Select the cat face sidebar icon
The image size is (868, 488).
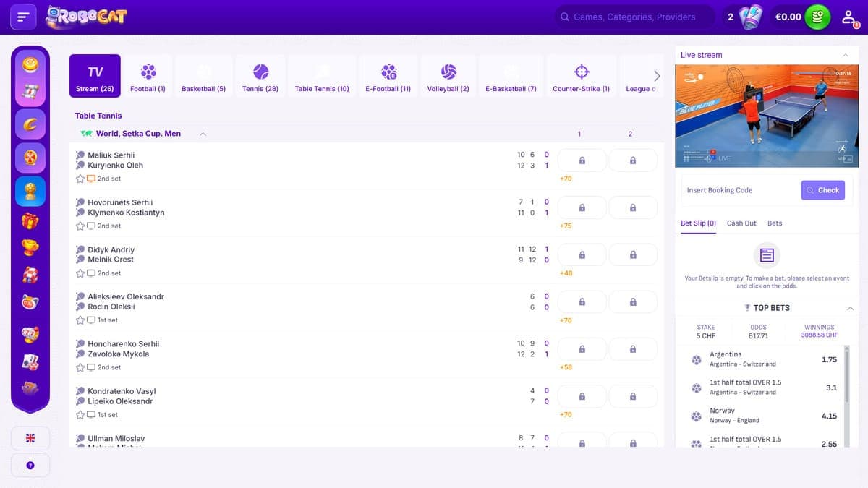point(30,302)
